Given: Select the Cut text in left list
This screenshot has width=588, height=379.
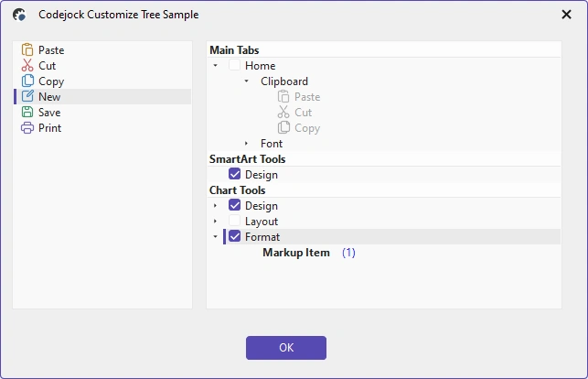Looking at the screenshot, I should [47, 66].
